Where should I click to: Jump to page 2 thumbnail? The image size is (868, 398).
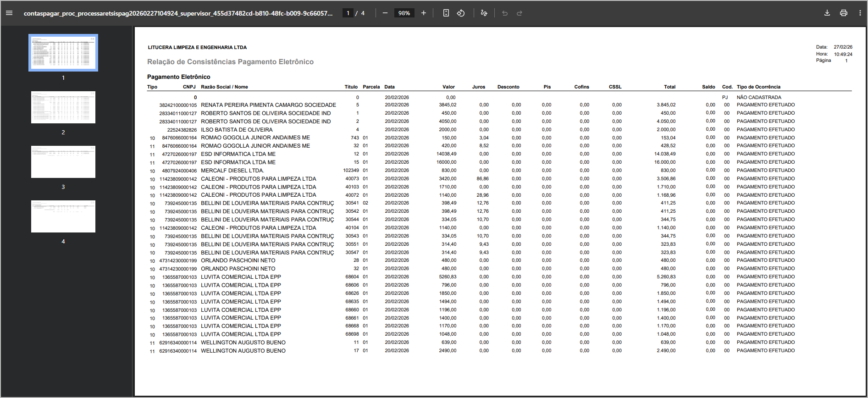63,107
